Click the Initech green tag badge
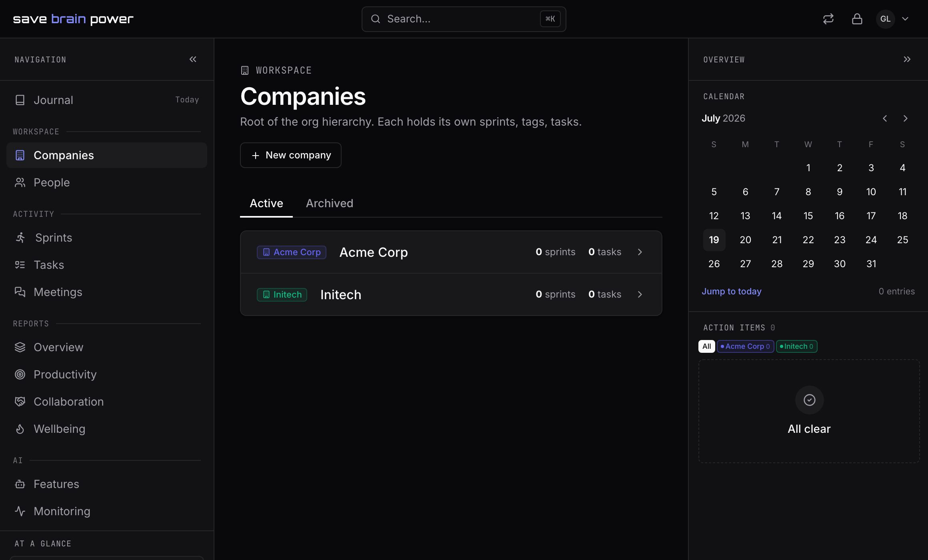Screen dimensions: 928x560 click(282, 294)
